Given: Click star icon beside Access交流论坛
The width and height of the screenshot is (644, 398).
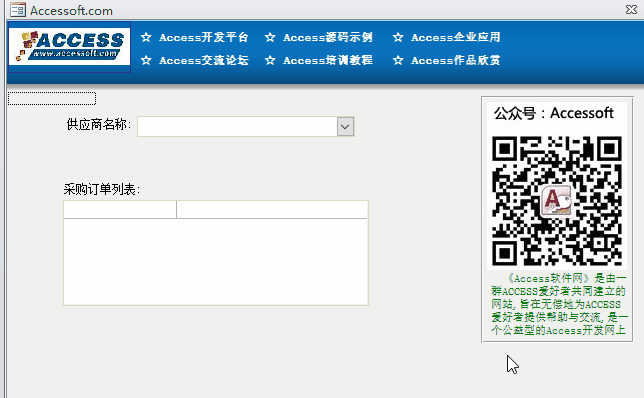Looking at the screenshot, I should click(146, 60).
